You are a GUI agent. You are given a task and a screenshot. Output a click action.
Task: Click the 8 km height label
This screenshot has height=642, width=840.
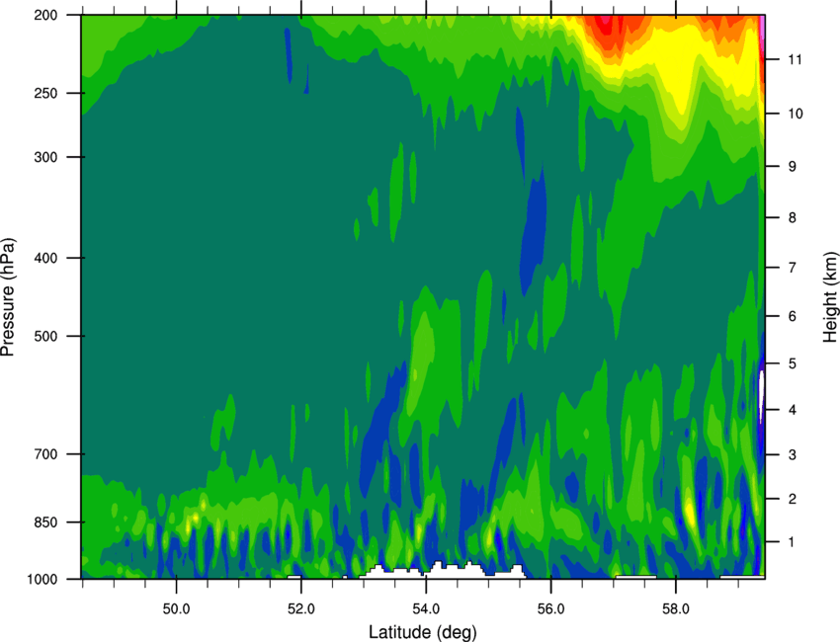(793, 217)
